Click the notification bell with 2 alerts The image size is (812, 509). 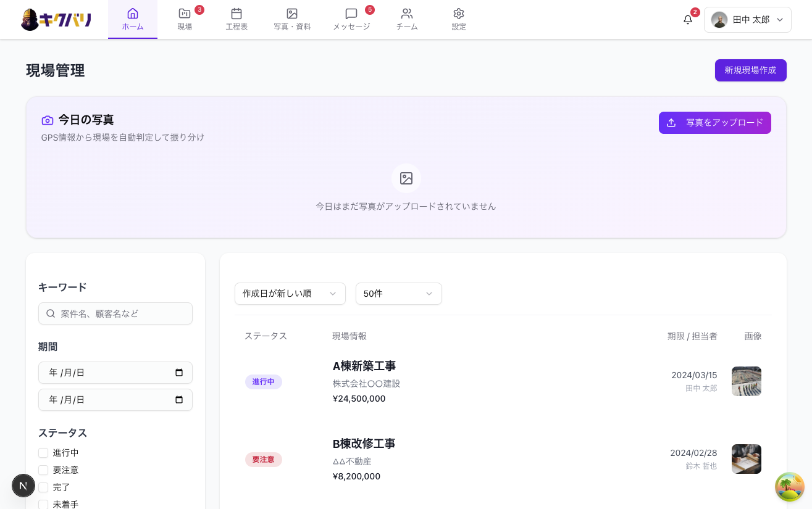pyautogui.click(x=688, y=19)
